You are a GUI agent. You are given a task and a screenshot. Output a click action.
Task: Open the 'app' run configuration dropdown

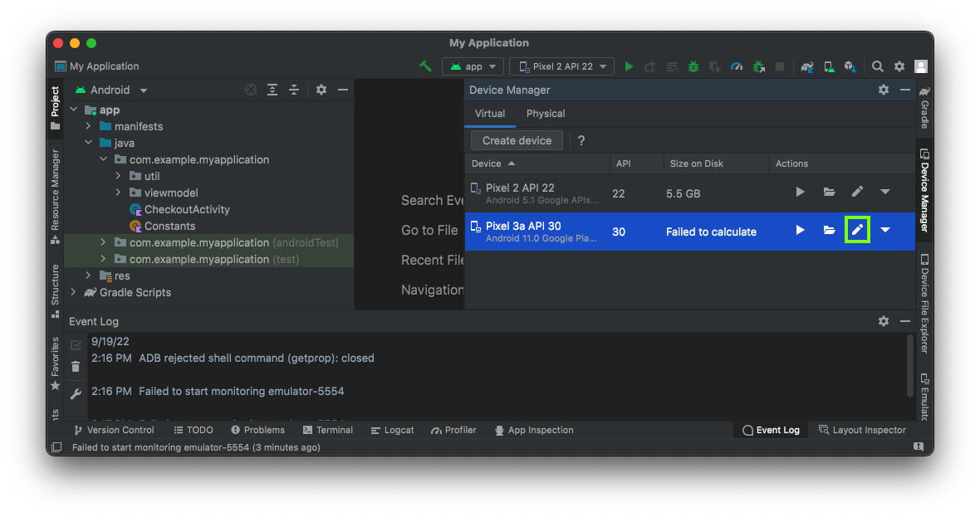tap(473, 66)
